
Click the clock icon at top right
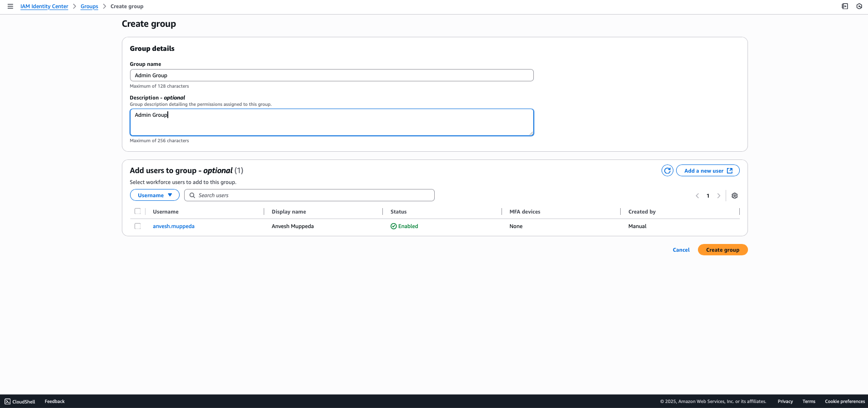[x=859, y=6]
